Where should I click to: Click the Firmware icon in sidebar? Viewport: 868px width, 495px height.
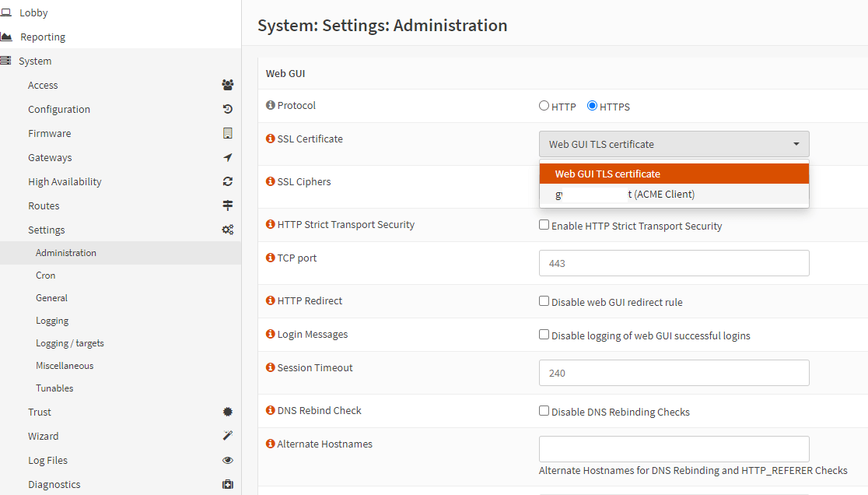click(227, 134)
